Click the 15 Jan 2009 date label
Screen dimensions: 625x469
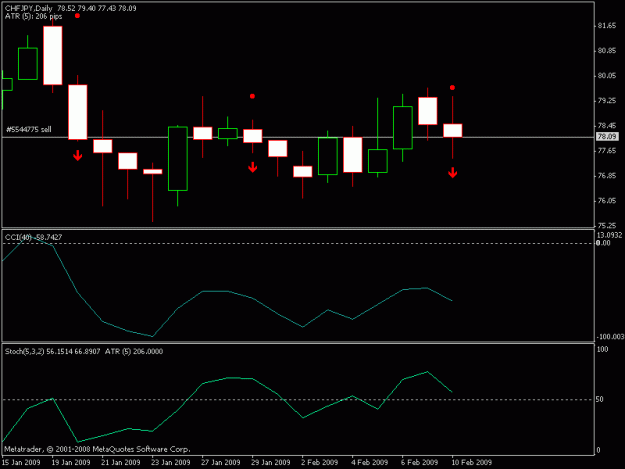tap(21, 463)
